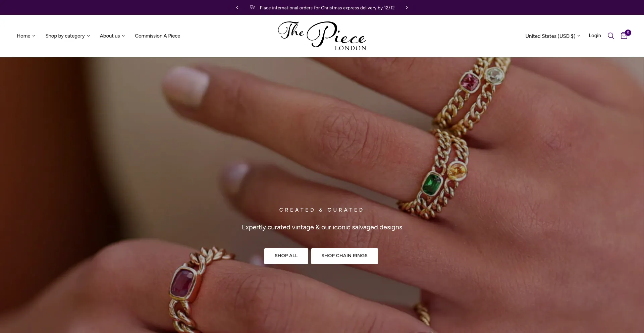
Task: Click the SHOP CHAIN RINGS button
Action: coord(344,256)
